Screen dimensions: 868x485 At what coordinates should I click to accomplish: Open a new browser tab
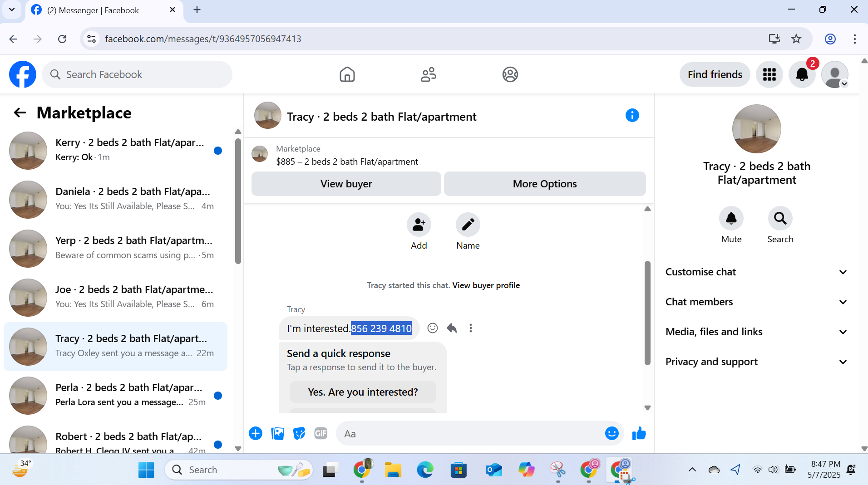pyautogui.click(x=197, y=10)
